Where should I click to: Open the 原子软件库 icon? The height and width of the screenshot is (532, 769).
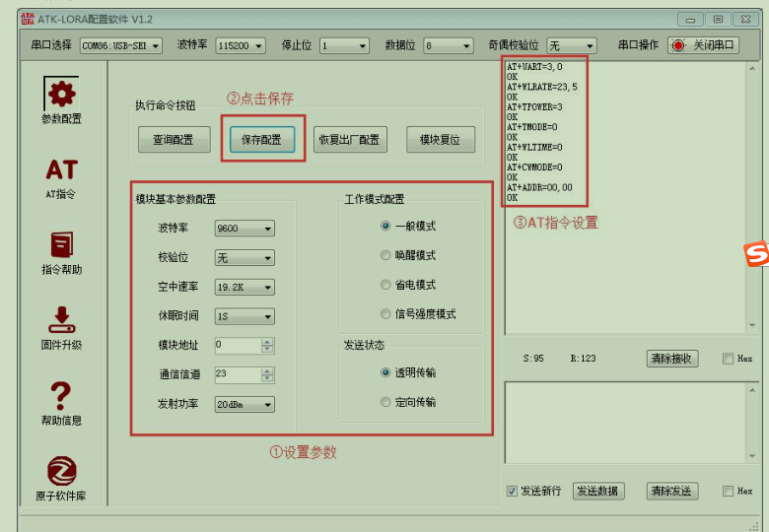point(62,471)
